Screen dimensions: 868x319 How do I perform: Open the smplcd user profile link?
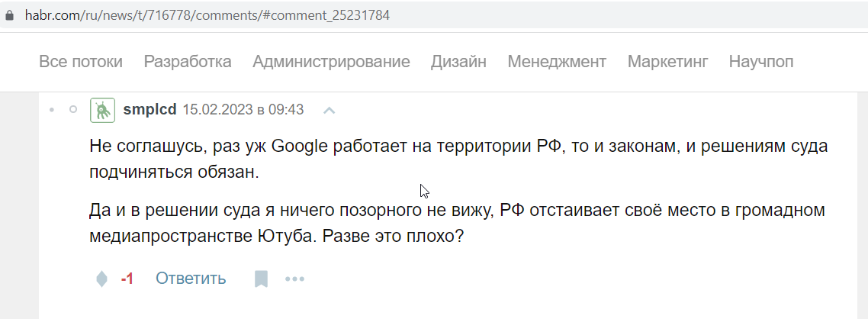click(x=149, y=110)
